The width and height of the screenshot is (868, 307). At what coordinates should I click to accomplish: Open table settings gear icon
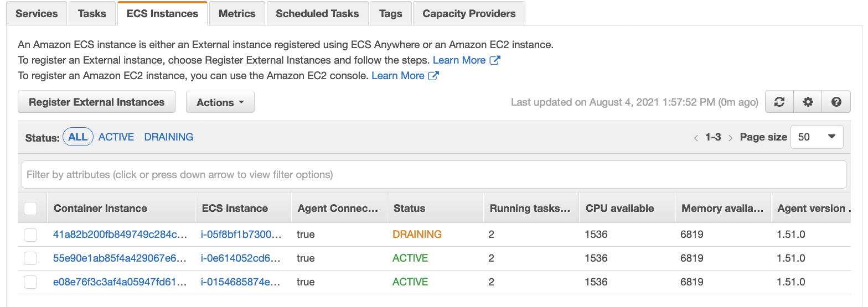pyautogui.click(x=808, y=102)
